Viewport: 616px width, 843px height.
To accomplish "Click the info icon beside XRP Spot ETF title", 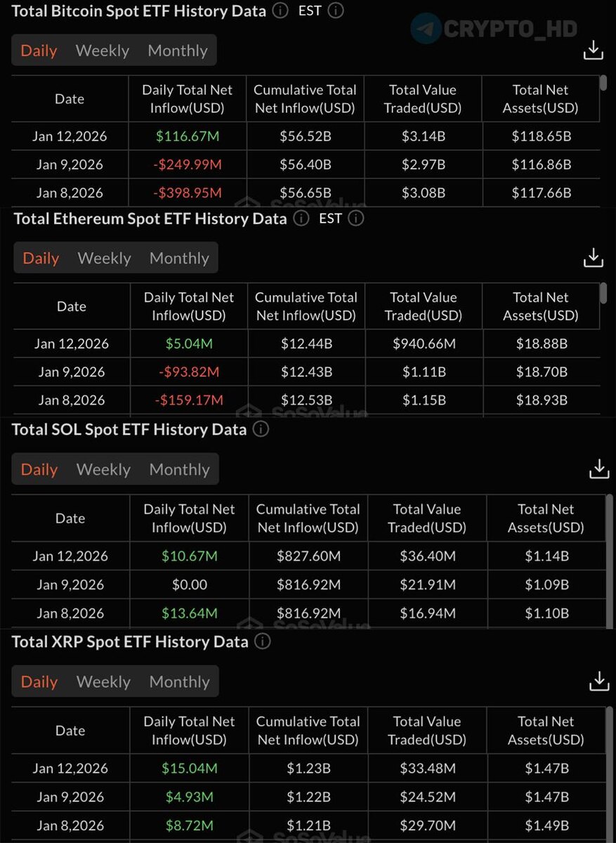I will [262, 641].
